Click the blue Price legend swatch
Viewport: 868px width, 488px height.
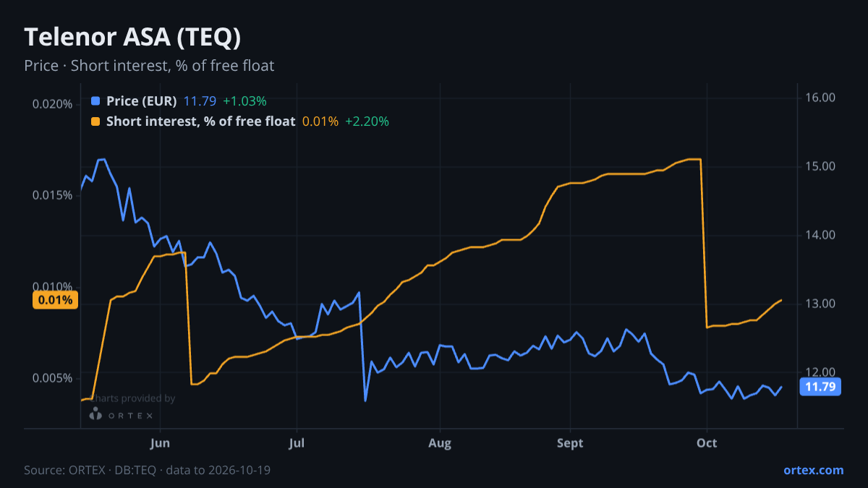(95, 101)
